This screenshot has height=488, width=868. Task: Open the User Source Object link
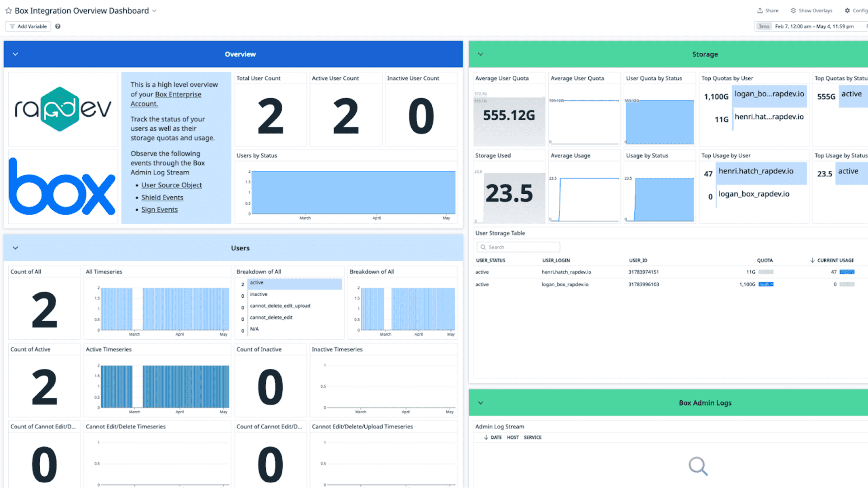tap(171, 185)
